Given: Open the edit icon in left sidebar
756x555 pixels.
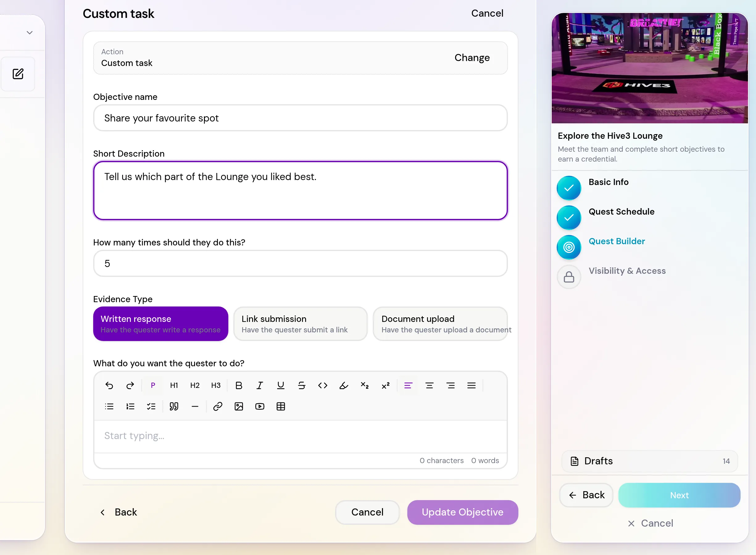Looking at the screenshot, I should click(x=18, y=74).
